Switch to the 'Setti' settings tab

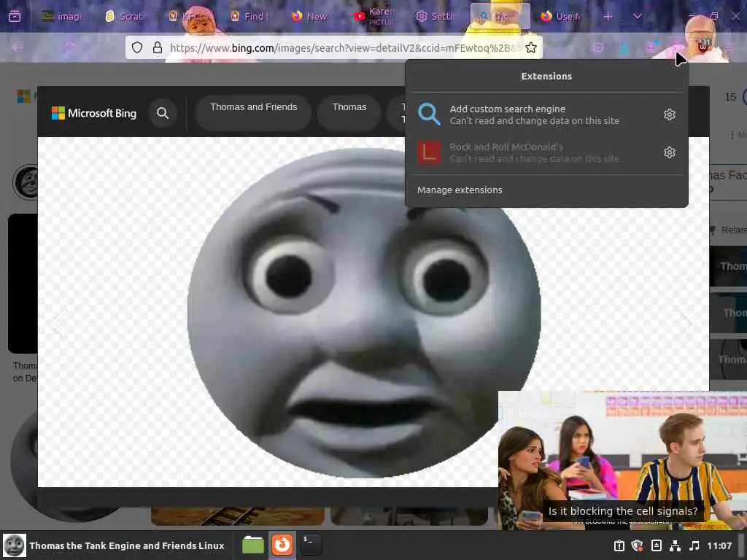436,17
